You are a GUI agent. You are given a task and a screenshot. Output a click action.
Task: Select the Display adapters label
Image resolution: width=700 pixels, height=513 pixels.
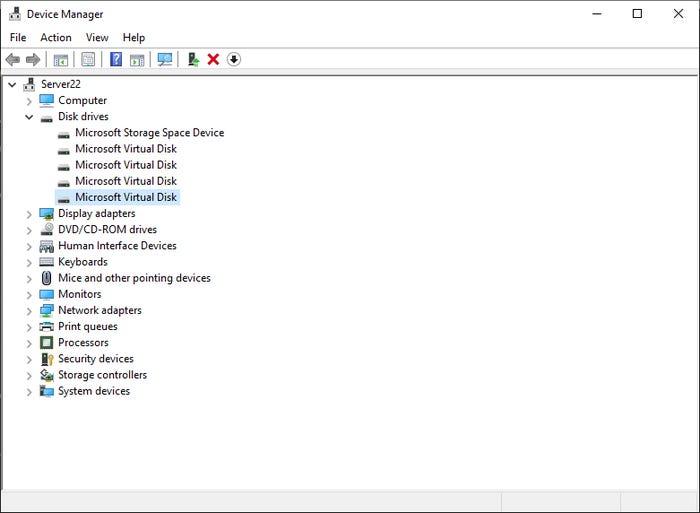[97, 213]
